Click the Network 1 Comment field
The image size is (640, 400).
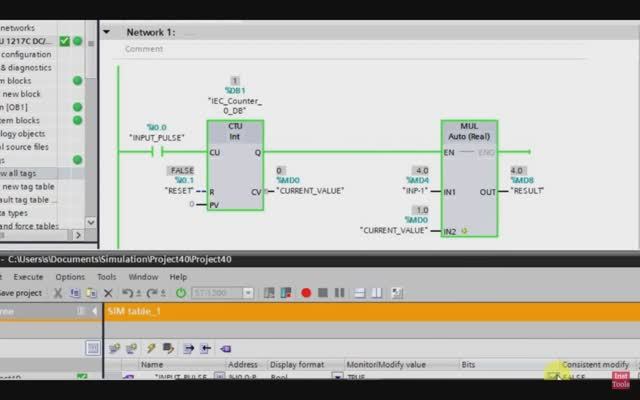(144, 49)
